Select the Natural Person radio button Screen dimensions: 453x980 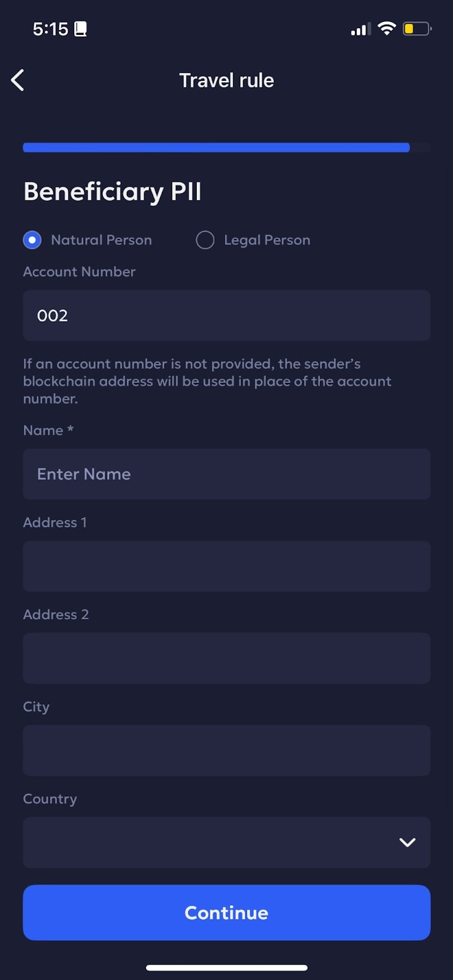[32, 240]
